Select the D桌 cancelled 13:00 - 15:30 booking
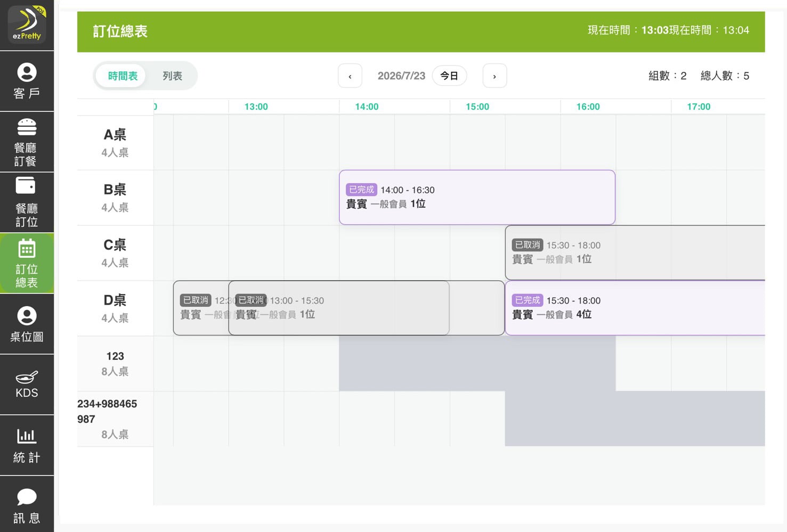This screenshot has height=532, width=787. (x=339, y=308)
